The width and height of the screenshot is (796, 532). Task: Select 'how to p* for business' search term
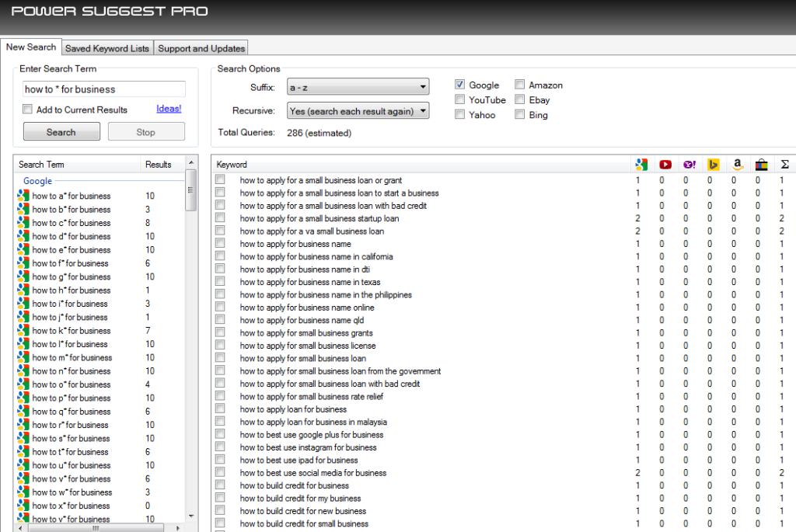pyautogui.click(x=71, y=398)
